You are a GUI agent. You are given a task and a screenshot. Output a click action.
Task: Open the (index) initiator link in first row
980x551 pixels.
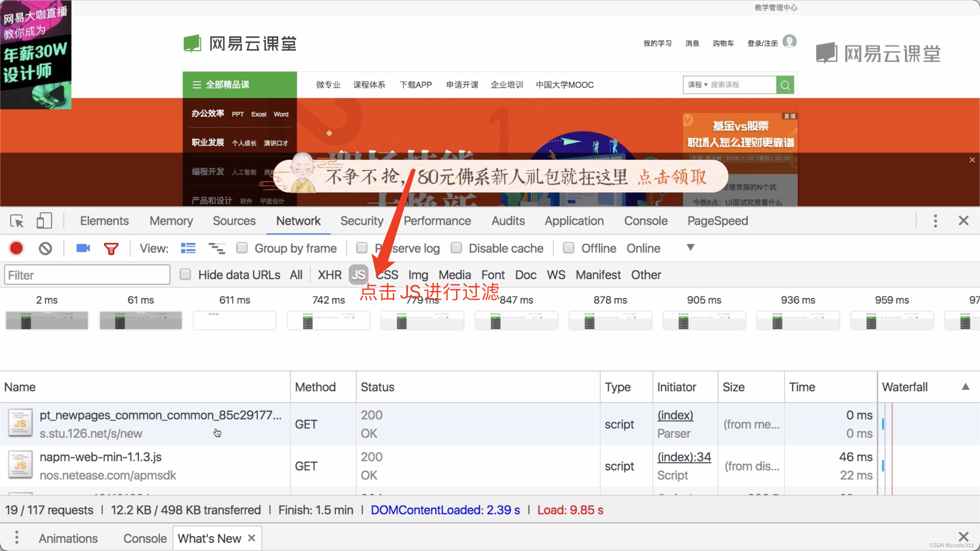point(675,415)
